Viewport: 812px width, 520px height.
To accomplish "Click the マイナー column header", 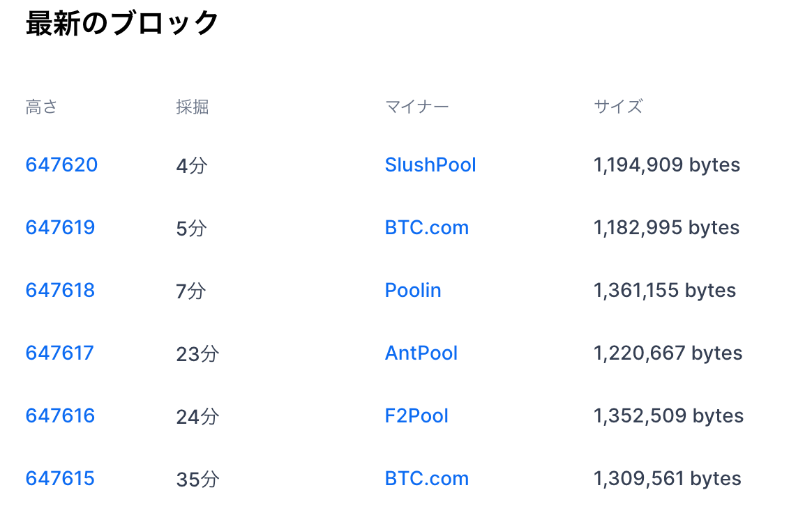I will pos(417,107).
